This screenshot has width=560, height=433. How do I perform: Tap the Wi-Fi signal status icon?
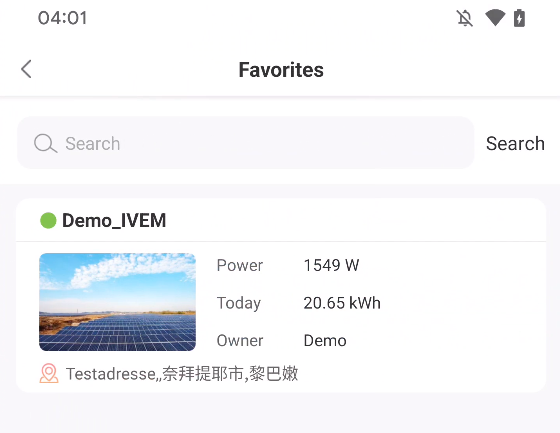point(495,18)
